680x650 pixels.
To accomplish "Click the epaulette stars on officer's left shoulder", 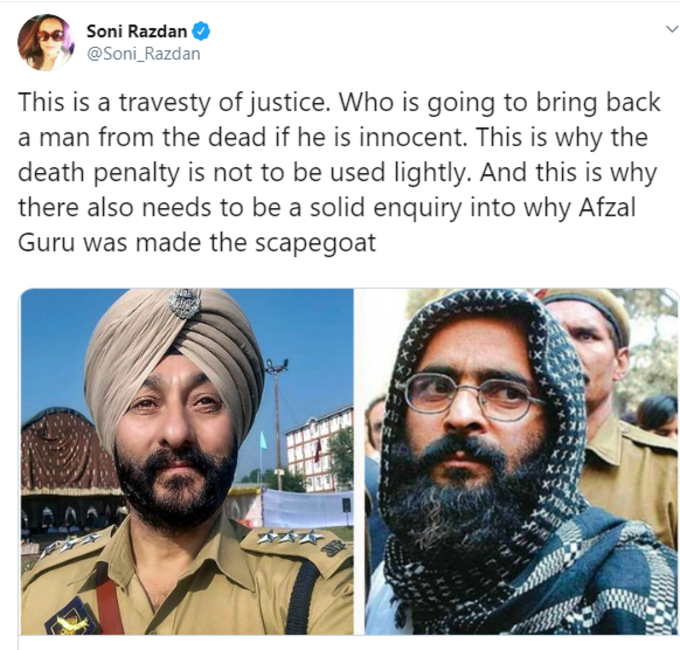I will [x=291, y=538].
